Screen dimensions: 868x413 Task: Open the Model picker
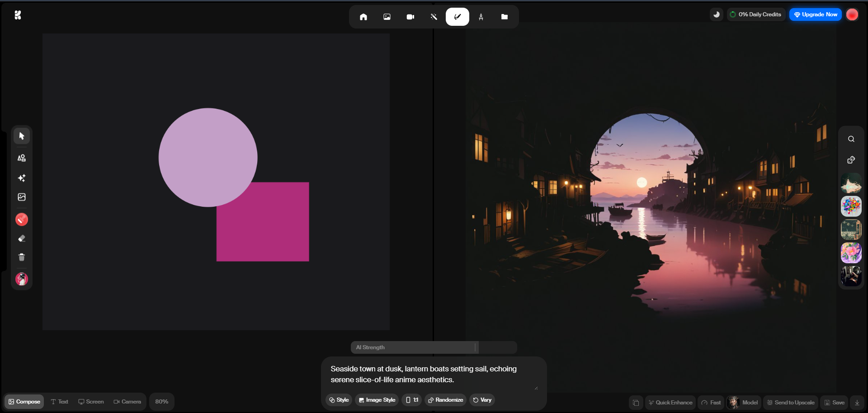point(744,402)
